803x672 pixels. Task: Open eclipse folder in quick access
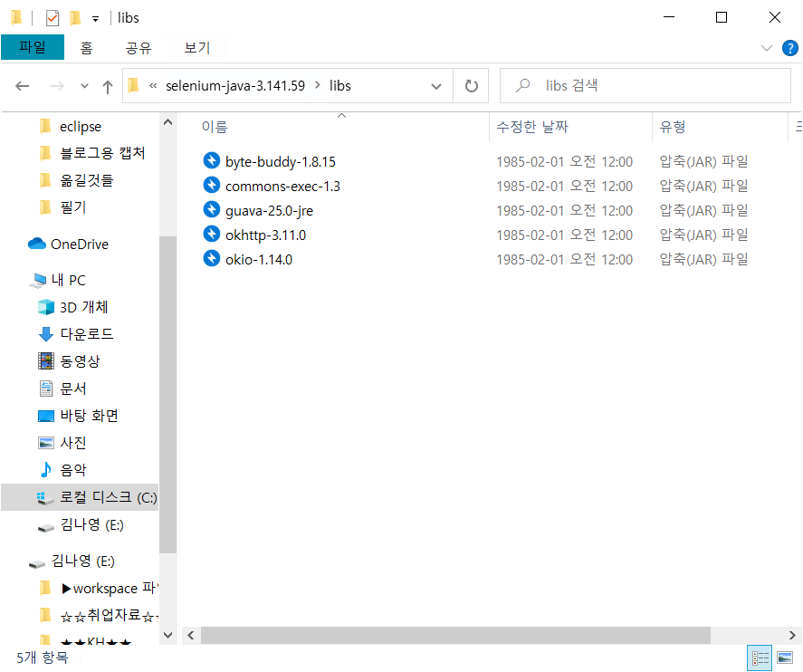pos(70,127)
